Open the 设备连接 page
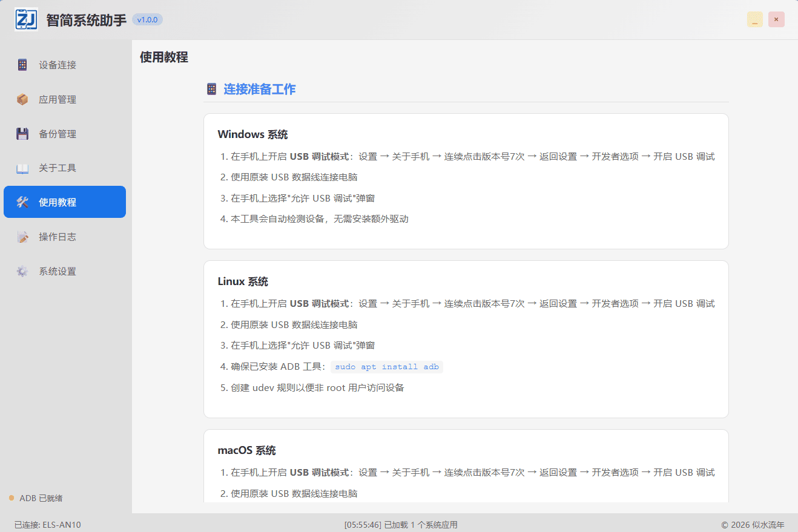This screenshot has width=798, height=532. 65,65
